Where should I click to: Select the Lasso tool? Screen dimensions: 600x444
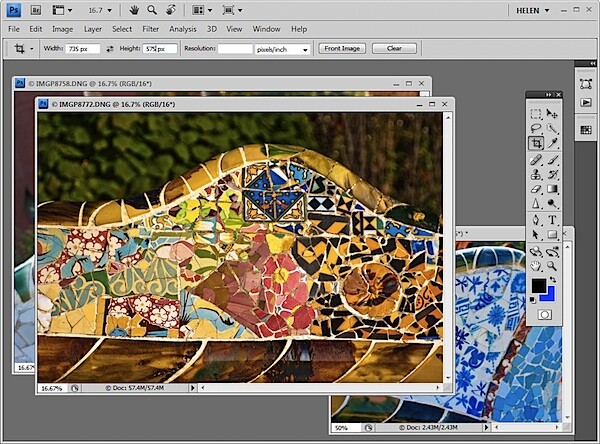coord(536,128)
